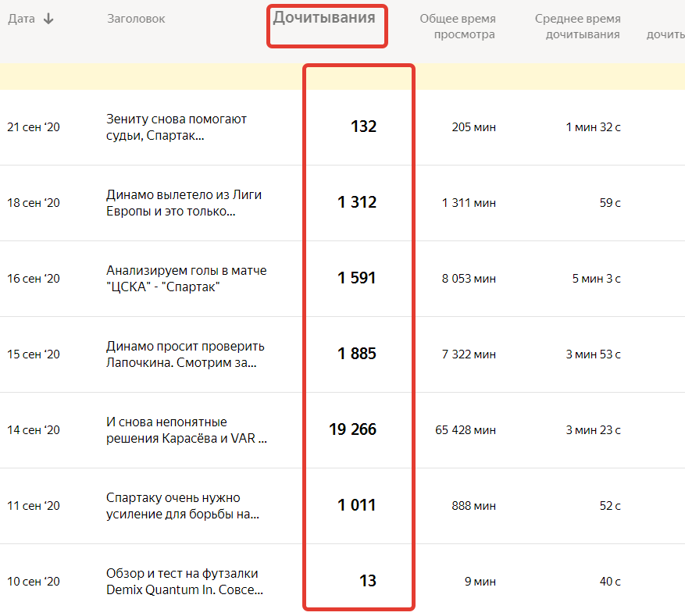The height and width of the screenshot is (616, 685).
Task: Select date 21 сен '20
Action: click(x=34, y=127)
